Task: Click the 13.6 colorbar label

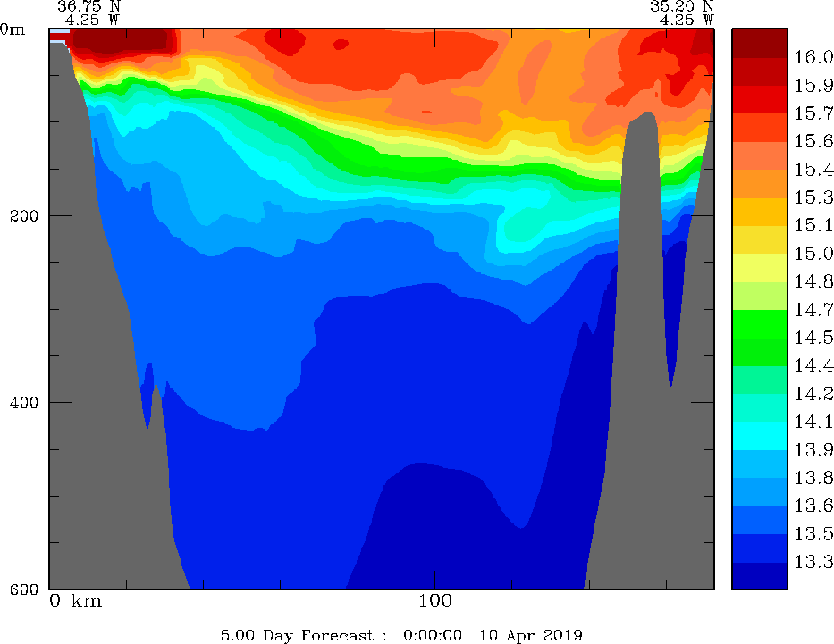Action: (813, 506)
